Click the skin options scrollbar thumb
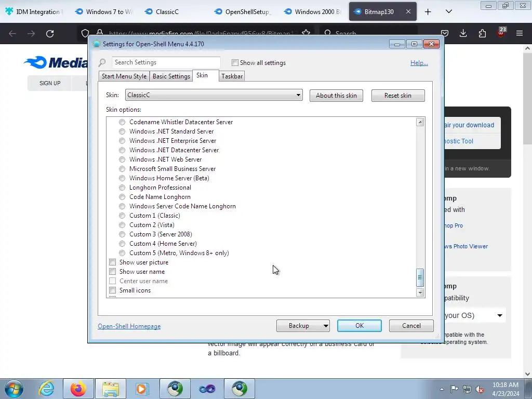 tap(420, 277)
